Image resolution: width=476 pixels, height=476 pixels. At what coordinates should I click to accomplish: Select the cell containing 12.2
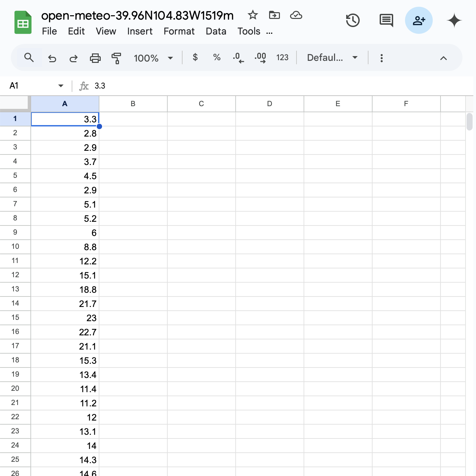[65, 261]
